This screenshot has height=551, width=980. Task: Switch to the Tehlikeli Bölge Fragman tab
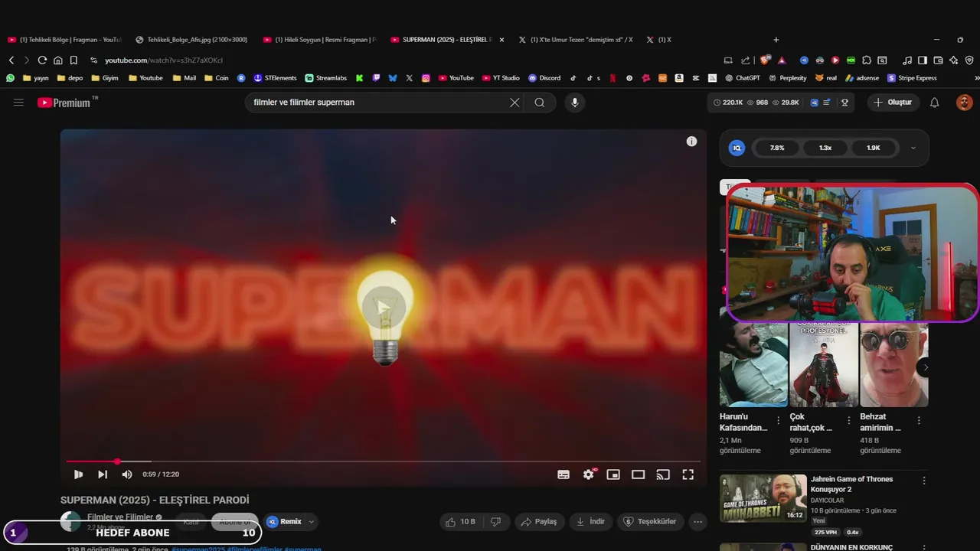(64, 40)
